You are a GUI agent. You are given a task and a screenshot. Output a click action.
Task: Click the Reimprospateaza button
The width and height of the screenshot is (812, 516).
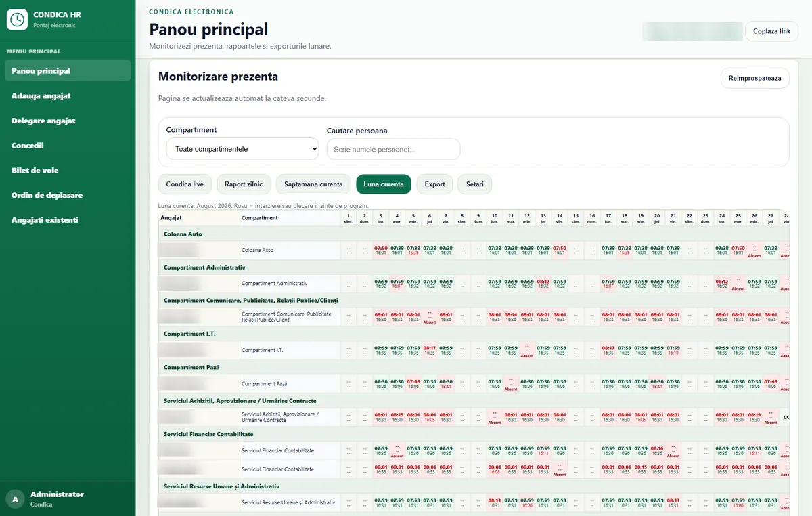click(754, 78)
